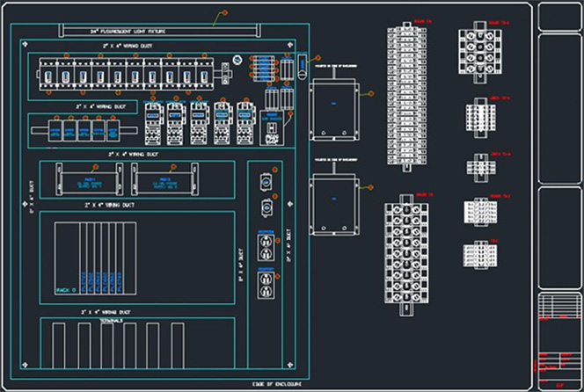Screen dimensions: 584x392
Task: Select the middle contactor of the five
Action: [x=200, y=124]
